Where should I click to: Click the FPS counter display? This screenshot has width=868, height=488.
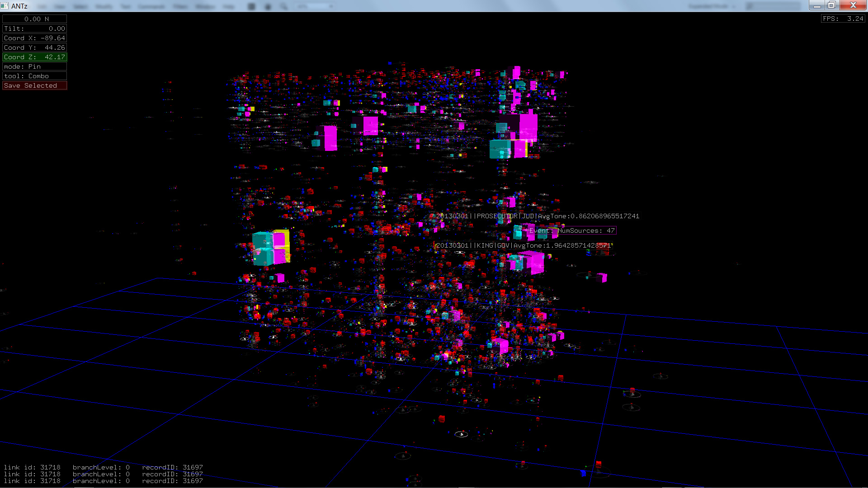(843, 19)
